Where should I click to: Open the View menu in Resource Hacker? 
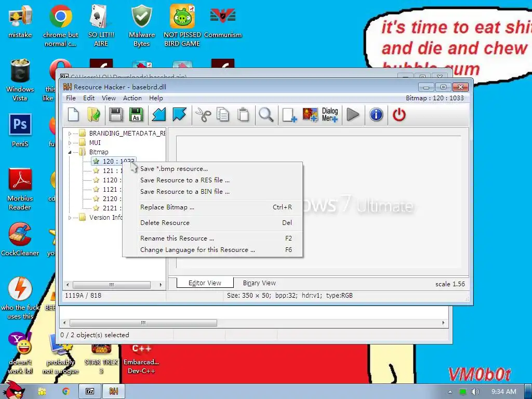[x=109, y=98]
